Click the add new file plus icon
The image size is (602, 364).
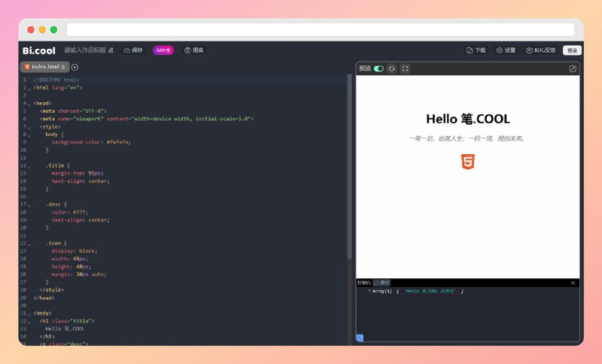coord(75,67)
